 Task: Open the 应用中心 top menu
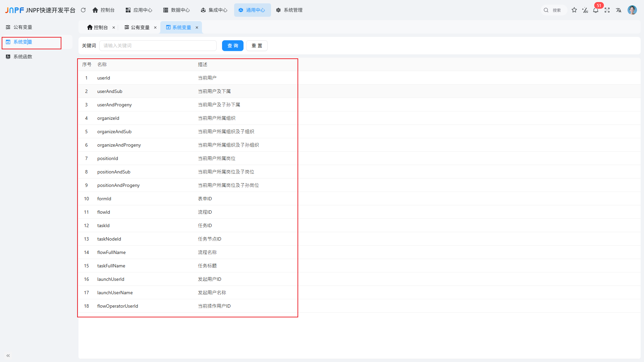tap(139, 10)
